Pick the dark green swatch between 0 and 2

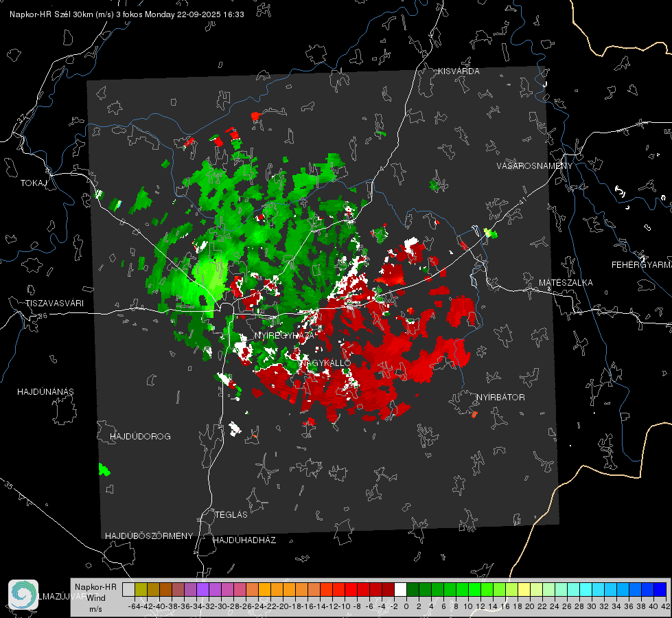pos(413,589)
